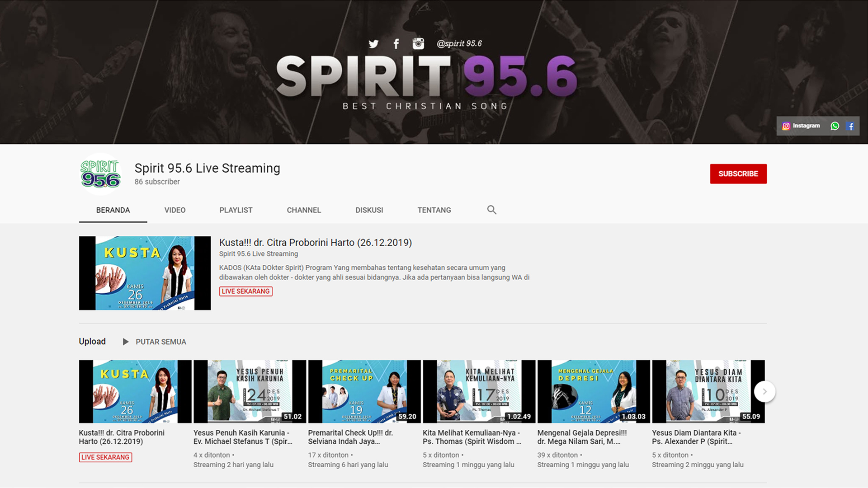Switch to the Video tab
The height and width of the screenshot is (488, 868).
click(175, 210)
